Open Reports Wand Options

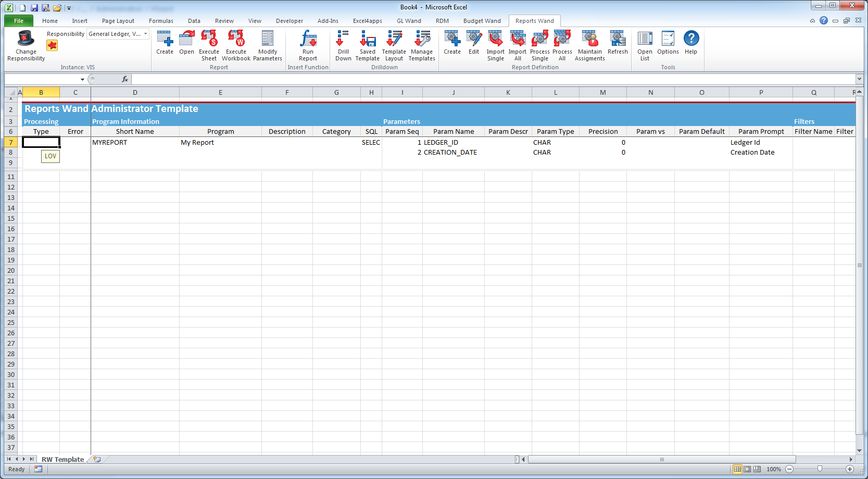tap(668, 43)
